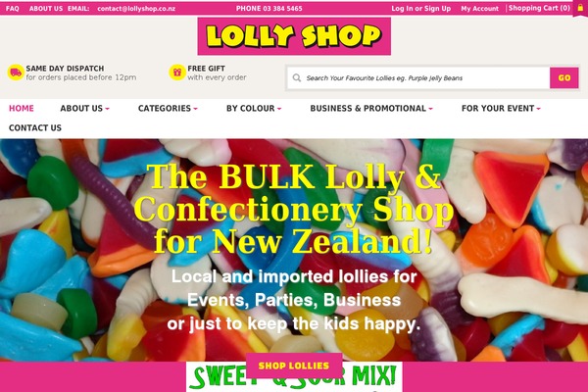Click the Shop Lollies button
The width and height of the screenshot is (588, 392).
pos(294,366)
